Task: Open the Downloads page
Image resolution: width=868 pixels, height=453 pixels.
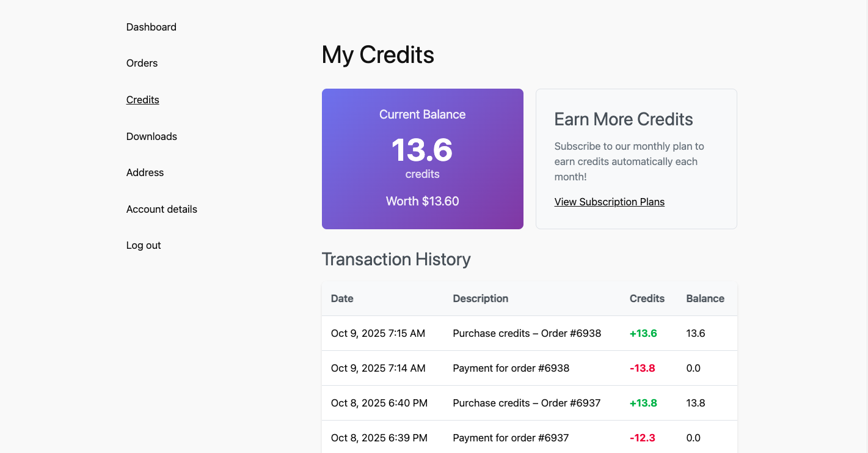Action: click(x=151, y=136)
